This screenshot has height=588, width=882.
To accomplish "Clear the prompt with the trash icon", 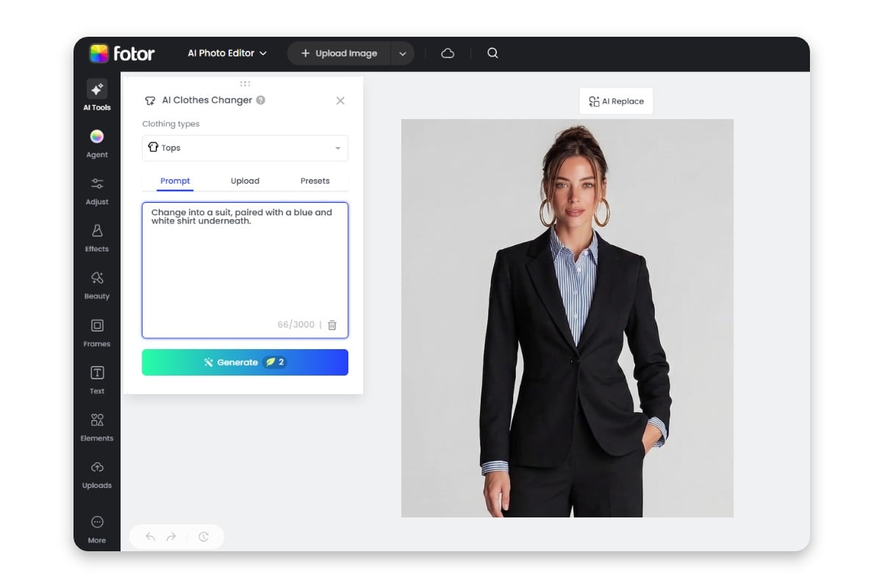I will click(331, 324).
